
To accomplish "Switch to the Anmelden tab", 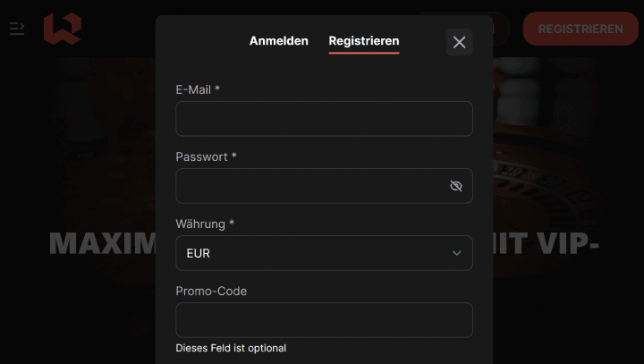I will tap(279, 41).
